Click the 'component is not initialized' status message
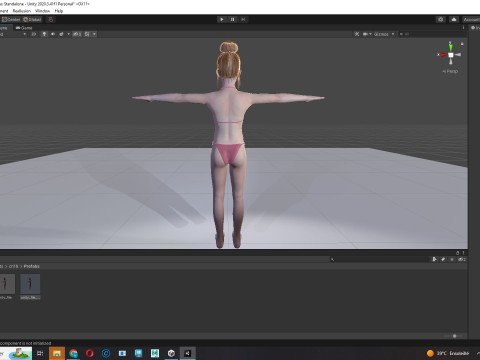The width and height of the screenshot is (480, 360). [26, 343]
